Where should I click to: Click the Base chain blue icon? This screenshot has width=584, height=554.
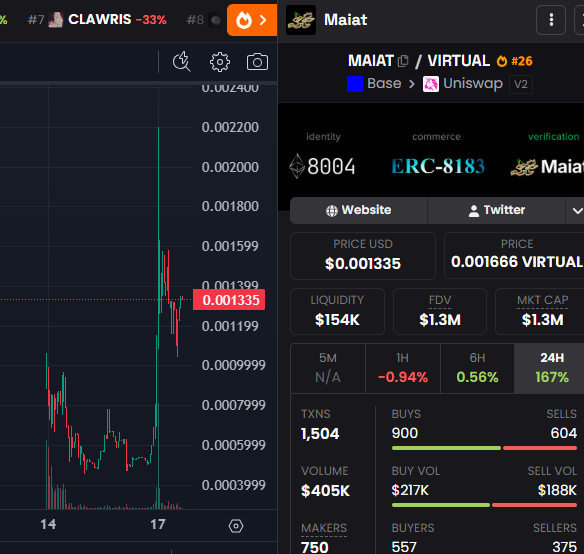tap(355, 84)
